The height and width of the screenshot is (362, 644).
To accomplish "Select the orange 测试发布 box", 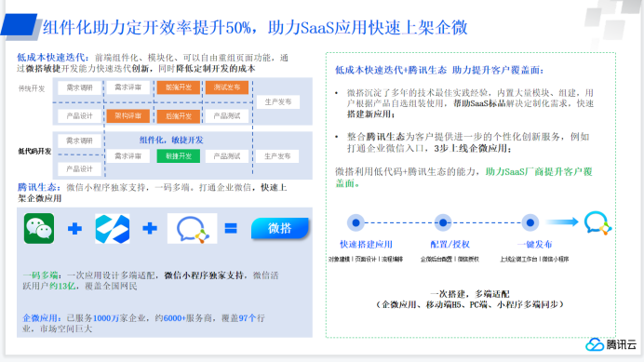I will pyautogui.click(x=227, y=87).
